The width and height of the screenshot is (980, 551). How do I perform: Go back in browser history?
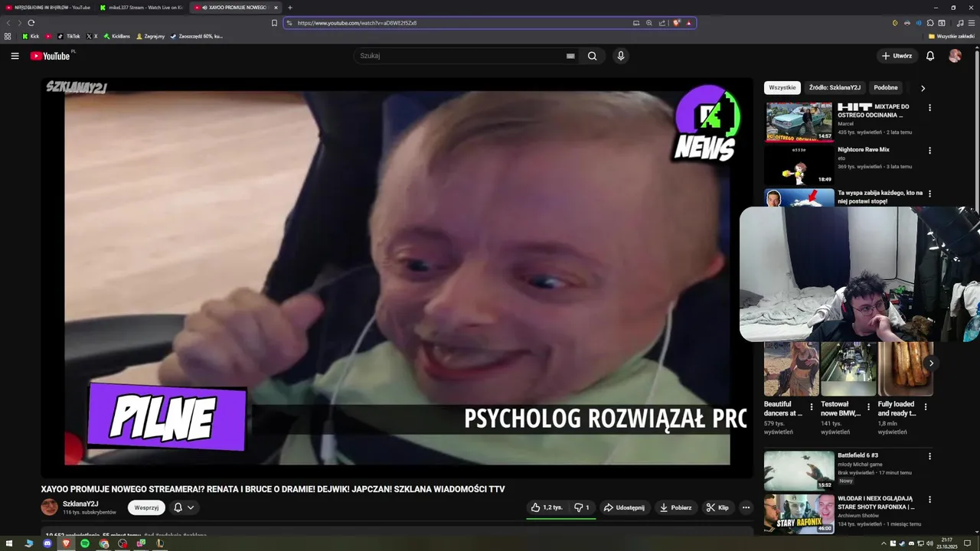pos(8,23)
